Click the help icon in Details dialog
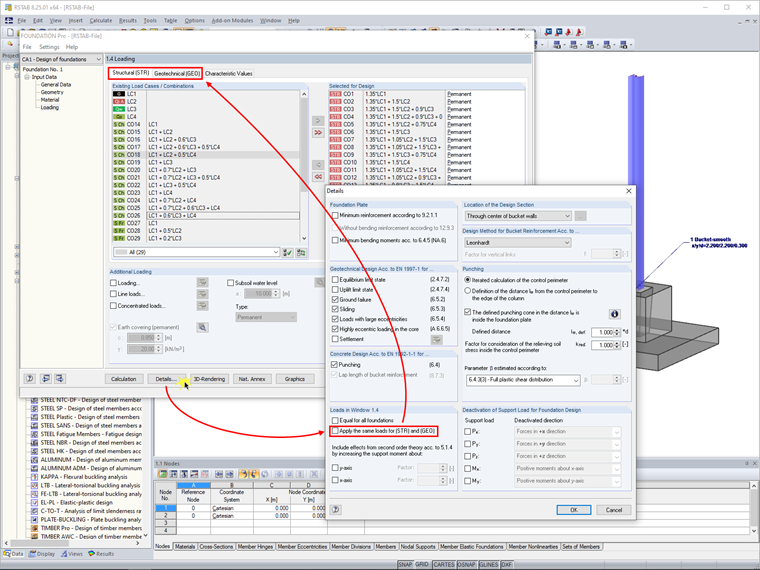760x570 pixels. point(335,509)
